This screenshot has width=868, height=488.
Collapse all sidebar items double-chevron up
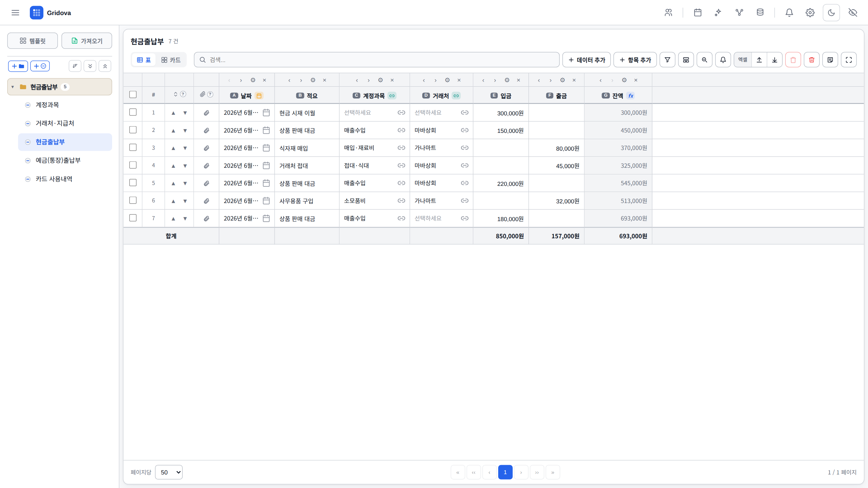(105, 66)
